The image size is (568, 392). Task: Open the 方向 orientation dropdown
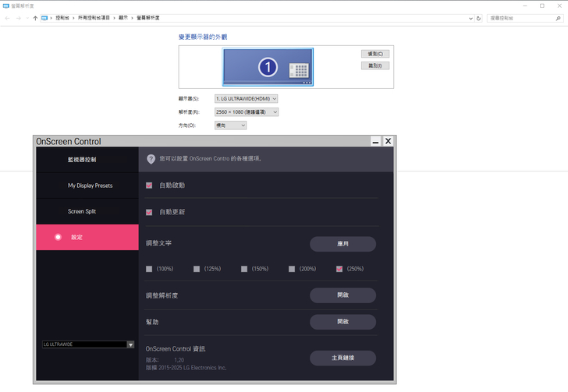click(x=230, y=125)
